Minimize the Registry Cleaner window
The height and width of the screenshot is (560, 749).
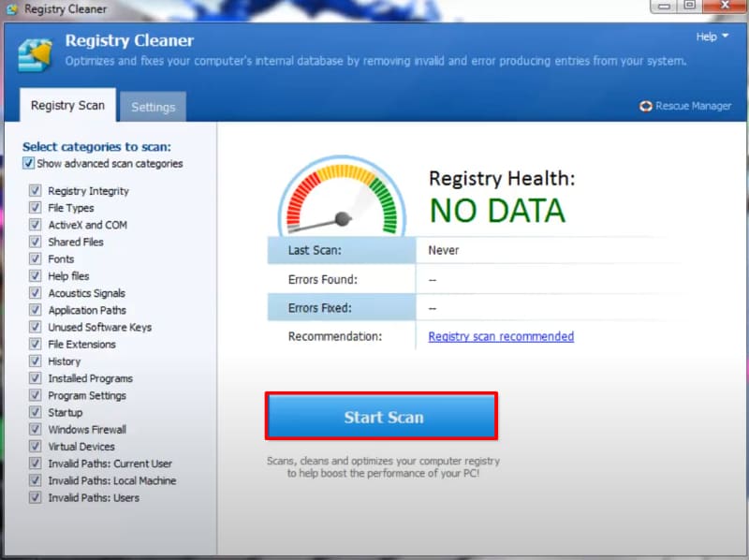pyautogui.click(x=665, y=7)
